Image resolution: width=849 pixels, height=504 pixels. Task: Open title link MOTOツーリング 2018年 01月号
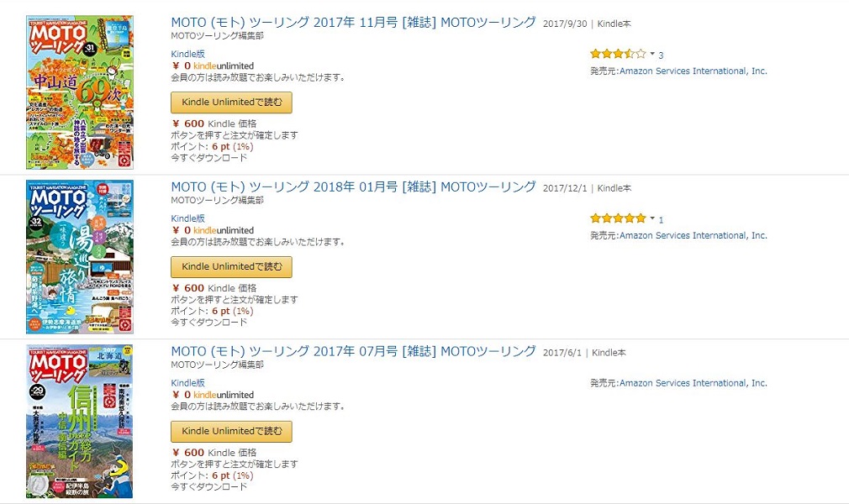(x=353, y=186)
